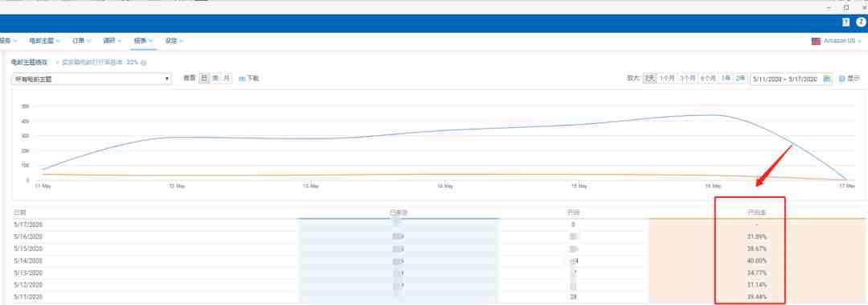The height and width of the screenshot is (305, 868).
Task: Open the help question mark icon
Action: [845, 23]
